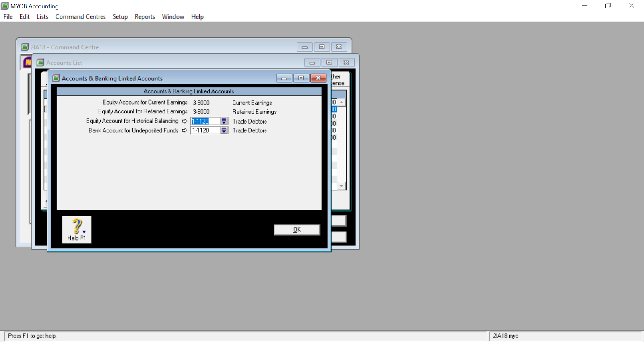Open the Command Centres menu

[x=80, y=16]
